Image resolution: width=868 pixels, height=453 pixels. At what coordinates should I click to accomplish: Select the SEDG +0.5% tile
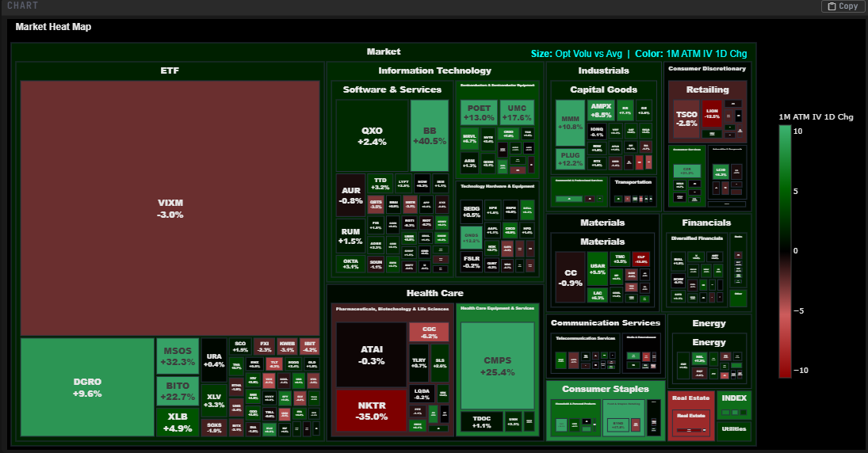472,211
